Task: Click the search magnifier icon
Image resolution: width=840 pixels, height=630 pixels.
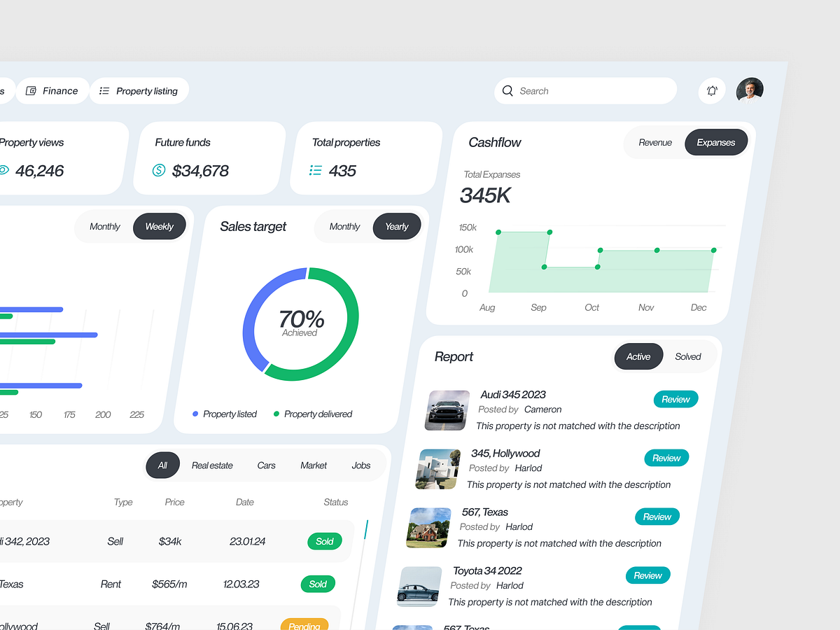Action: click(507, 91)
